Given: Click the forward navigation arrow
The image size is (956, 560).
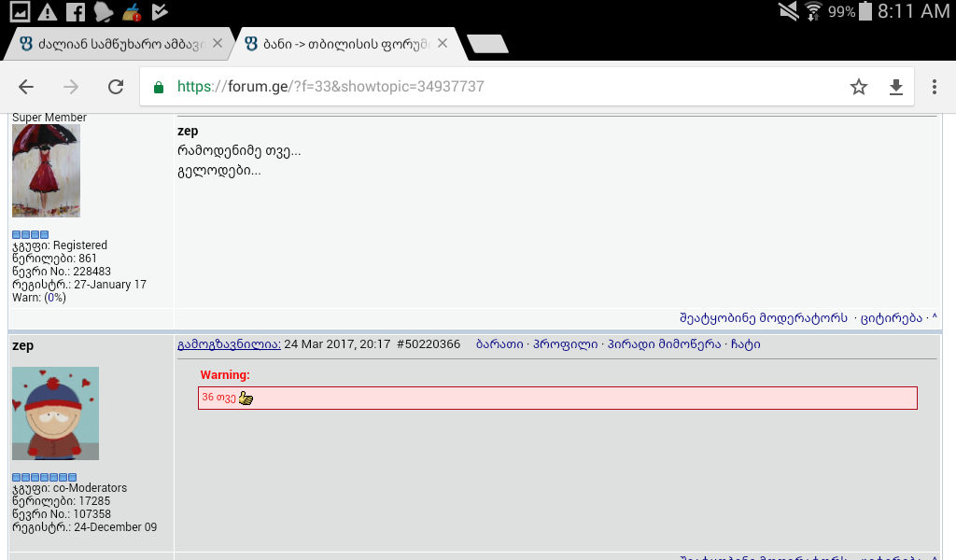Looking at the screenshot, I should [x=71, y=87].
